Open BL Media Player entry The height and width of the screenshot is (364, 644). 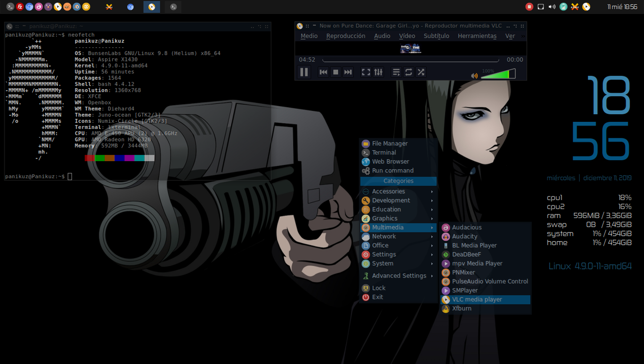click(485, 246)
